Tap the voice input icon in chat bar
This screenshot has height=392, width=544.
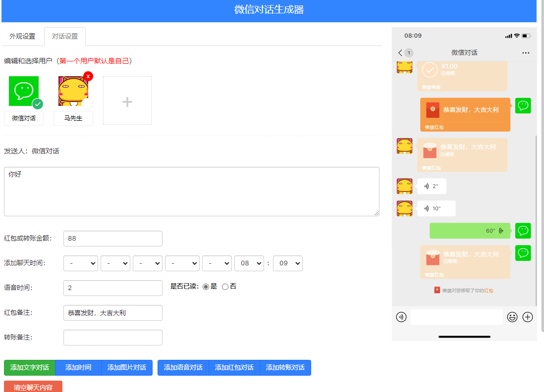(x=401, y=317)
